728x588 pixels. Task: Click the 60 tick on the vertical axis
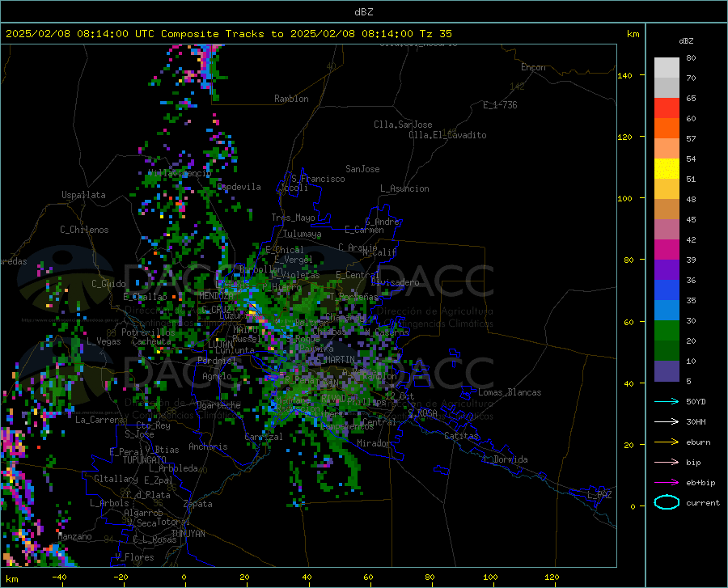tap(629, 322)
